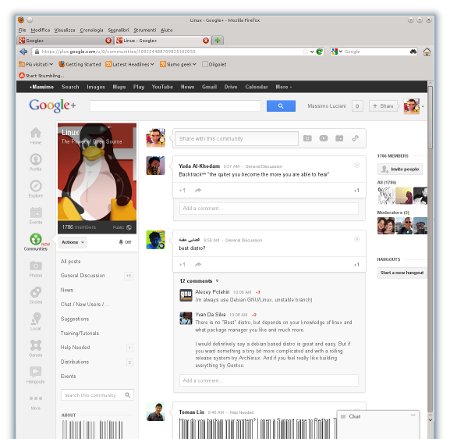Attach a video to community post
This screenshot has width=450, height=439.
click(323, 138)
